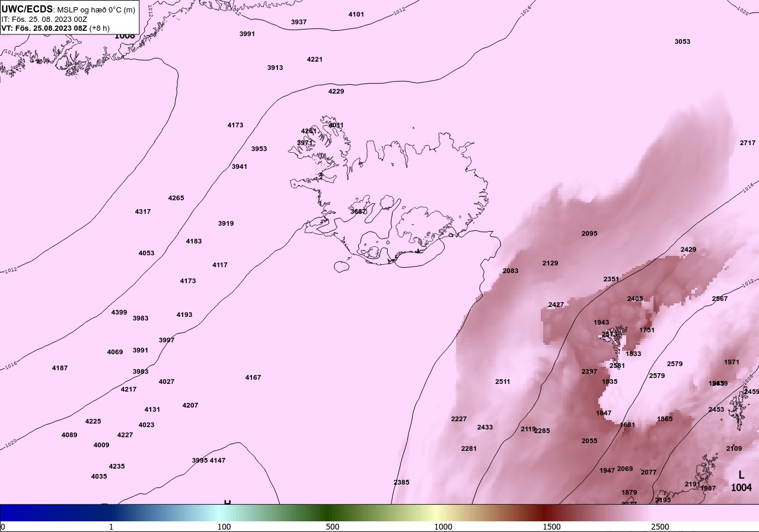Screen dimensions: 759x532
Task: Click the 2227 height value
Action: coord(459,419)
